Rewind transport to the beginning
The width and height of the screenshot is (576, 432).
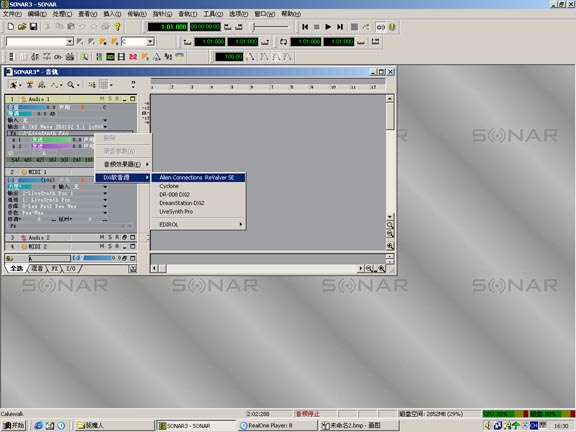pyautogui.click(x=305, y=27)
